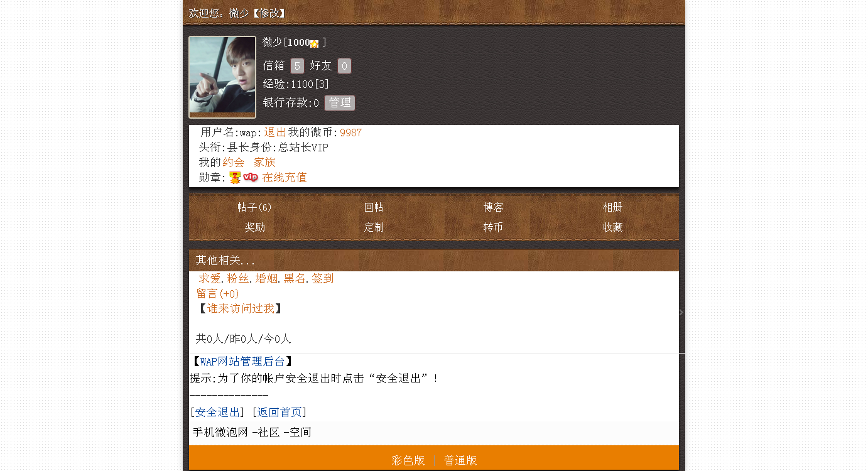Open the WAP网站管理后台 admin link
The height and width of the screenshot is (471, 868).
pos(242,361)
